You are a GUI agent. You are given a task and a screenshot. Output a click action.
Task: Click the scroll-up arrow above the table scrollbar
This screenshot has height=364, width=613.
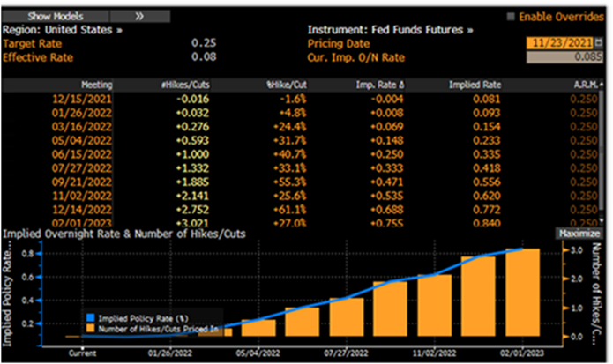pyautogui.click(x=602, y=85)
